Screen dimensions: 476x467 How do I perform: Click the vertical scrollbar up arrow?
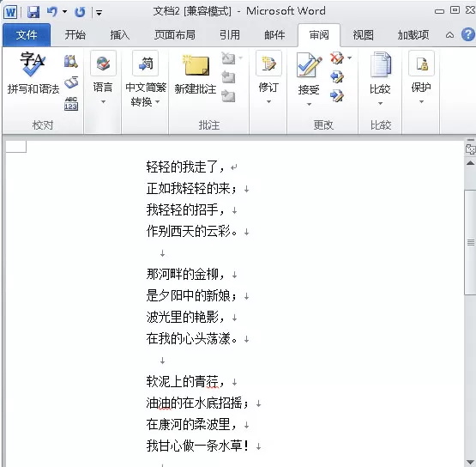(x=470, y=163)
